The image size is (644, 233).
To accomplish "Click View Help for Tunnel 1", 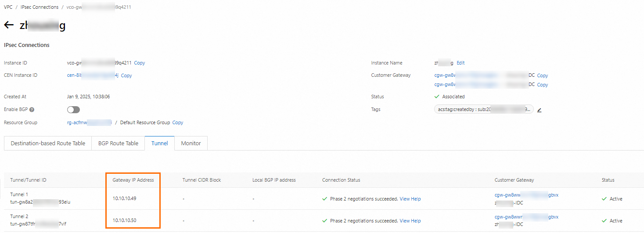I will click(x=410, y=199).
